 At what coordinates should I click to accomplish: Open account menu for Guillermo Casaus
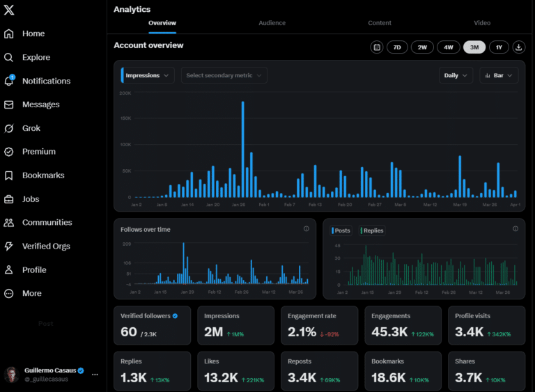pyautogui.click(x=95, y=375)
